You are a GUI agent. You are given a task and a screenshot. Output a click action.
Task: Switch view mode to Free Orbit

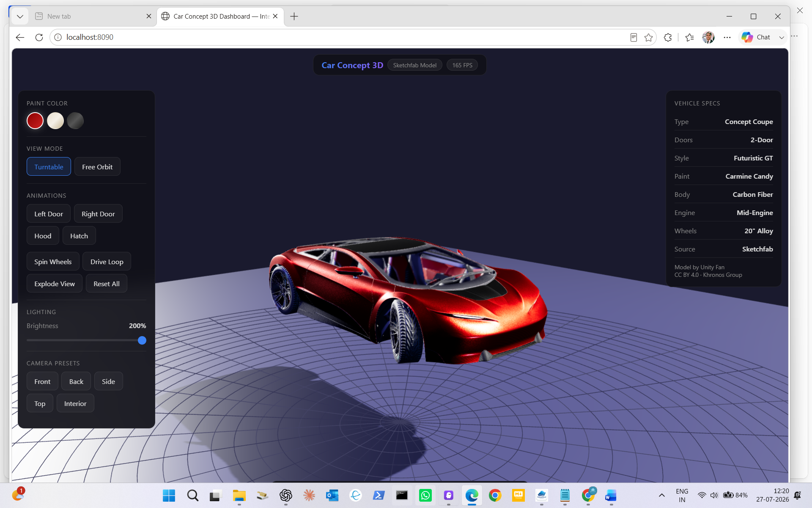[97, 167]
